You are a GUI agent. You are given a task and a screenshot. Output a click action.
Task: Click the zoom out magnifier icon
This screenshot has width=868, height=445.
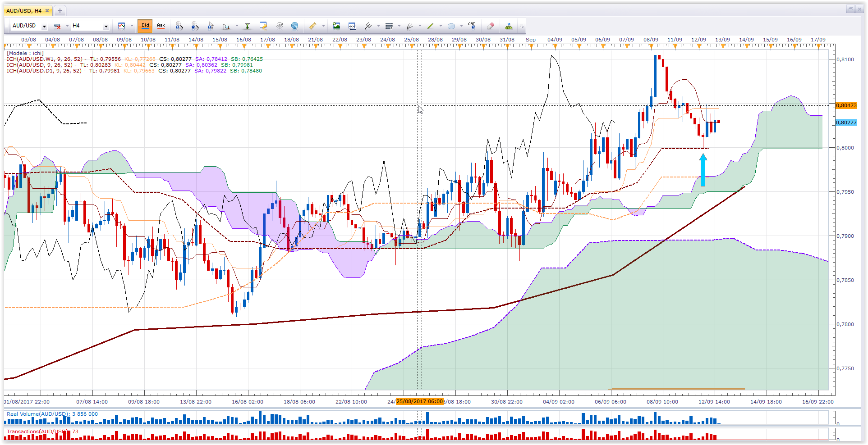pos(195,26)
